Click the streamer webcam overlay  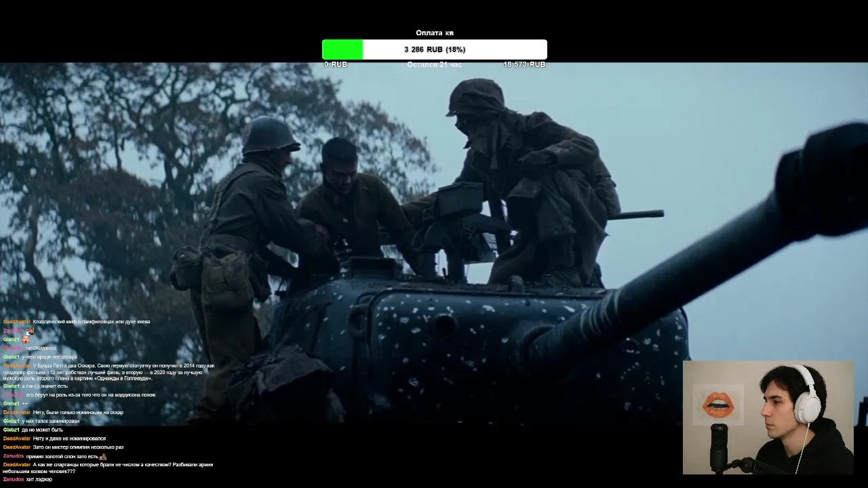[x=768, y=417]
